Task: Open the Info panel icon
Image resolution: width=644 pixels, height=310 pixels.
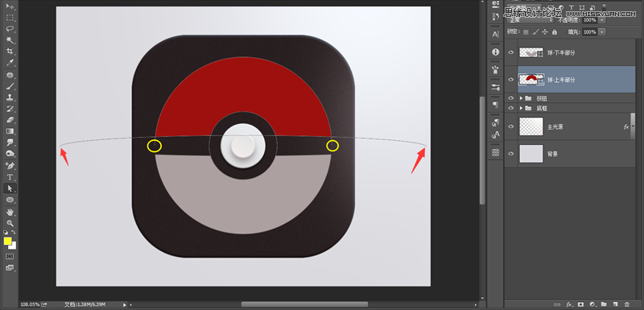Action: [x=495, y=52]
